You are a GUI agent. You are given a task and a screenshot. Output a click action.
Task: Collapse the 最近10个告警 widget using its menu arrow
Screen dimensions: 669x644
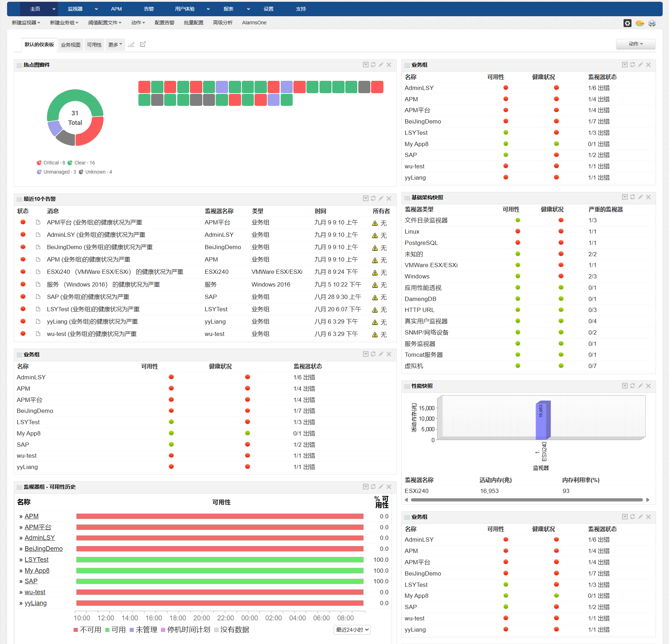coord(365,198)
